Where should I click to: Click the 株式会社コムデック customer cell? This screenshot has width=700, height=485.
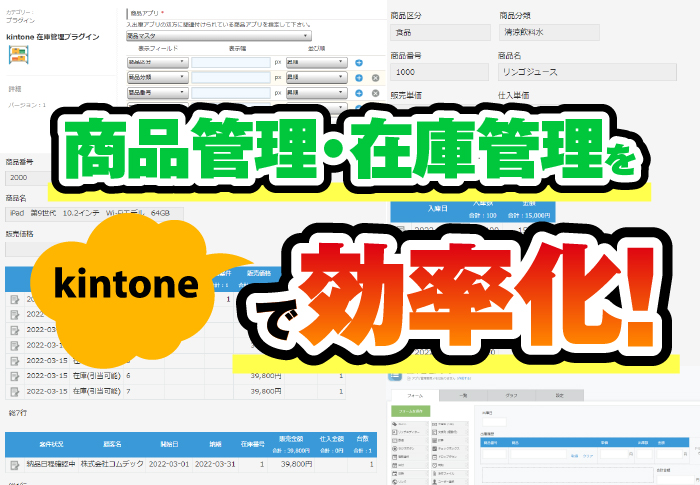pyautogui.click(x=112, y=464)
